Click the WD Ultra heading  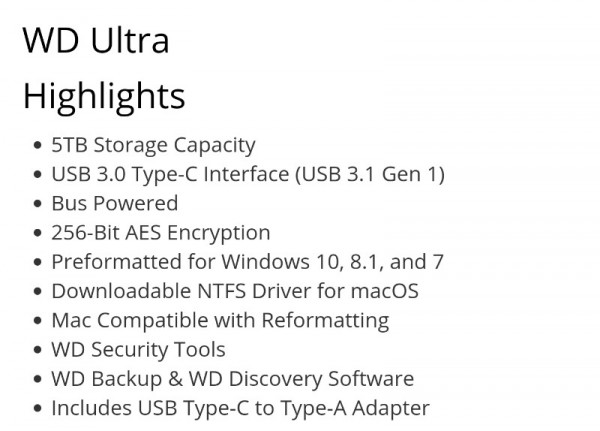tap(96, 40)
